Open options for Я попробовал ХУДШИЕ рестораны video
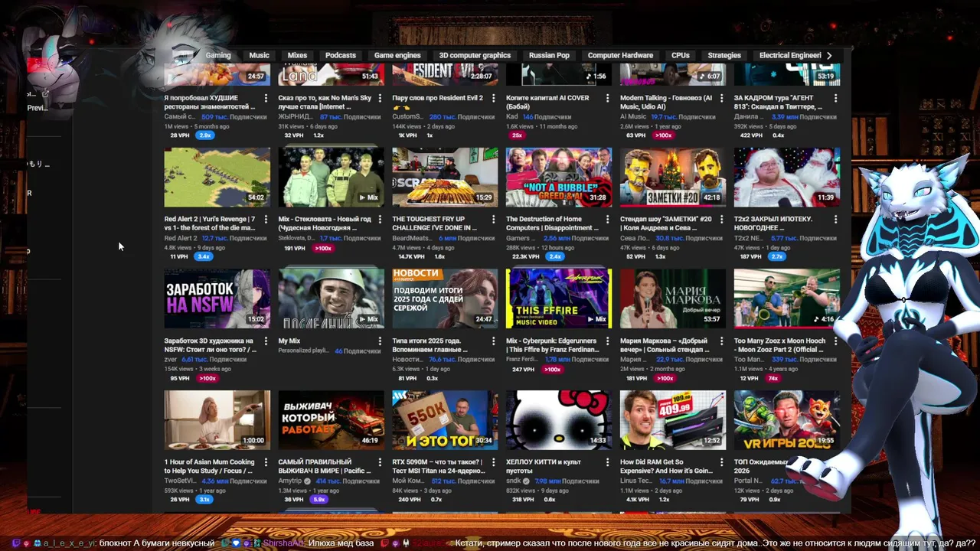The width and height of the screenshot is (980, 551). pos(266,99)
